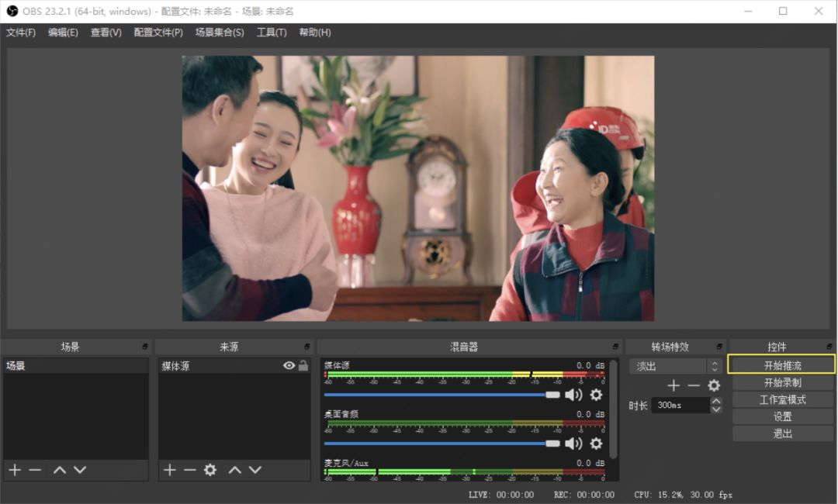Click the 麦克风/Aux mixer label
838x504 pixels.
pyautogui.click(x=346, y=463)
